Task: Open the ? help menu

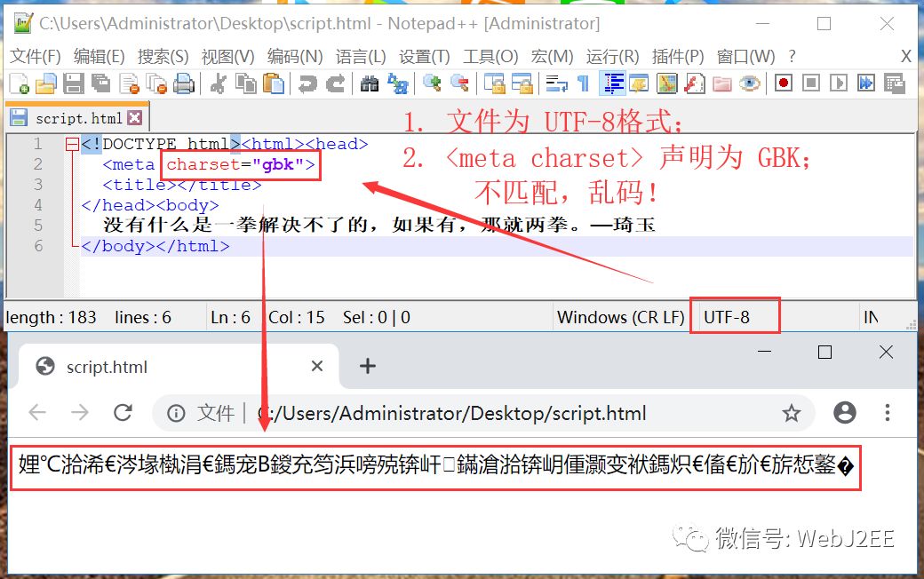Action: point(792,57)
